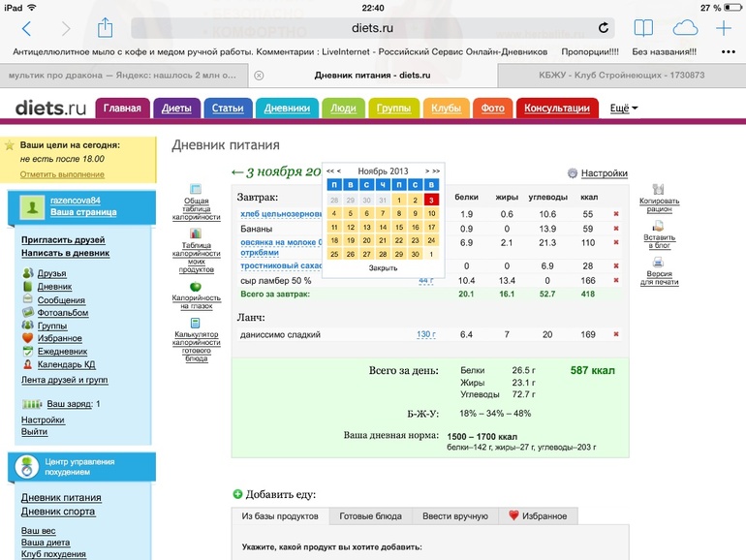The height and width of the screenshot is (560, 746).
Task: Reload the diets.ru page
Action: pyautogui.click(x=604, y=27)
